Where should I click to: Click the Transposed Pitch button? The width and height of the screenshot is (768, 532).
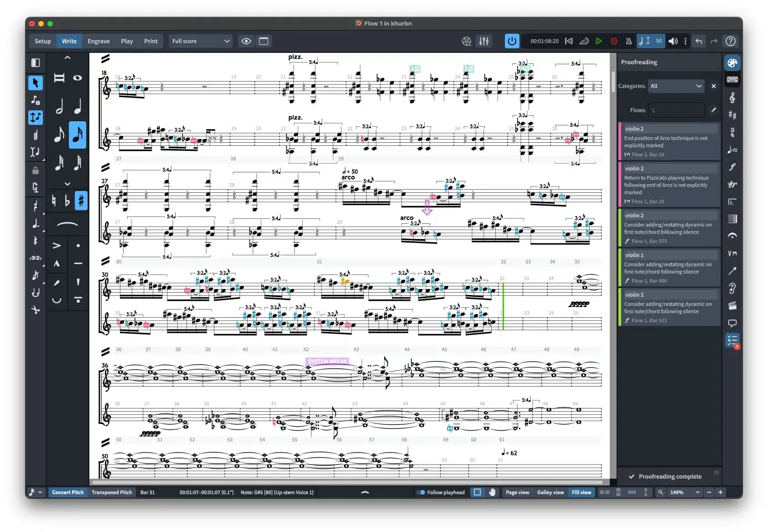[x=112, y=492]
